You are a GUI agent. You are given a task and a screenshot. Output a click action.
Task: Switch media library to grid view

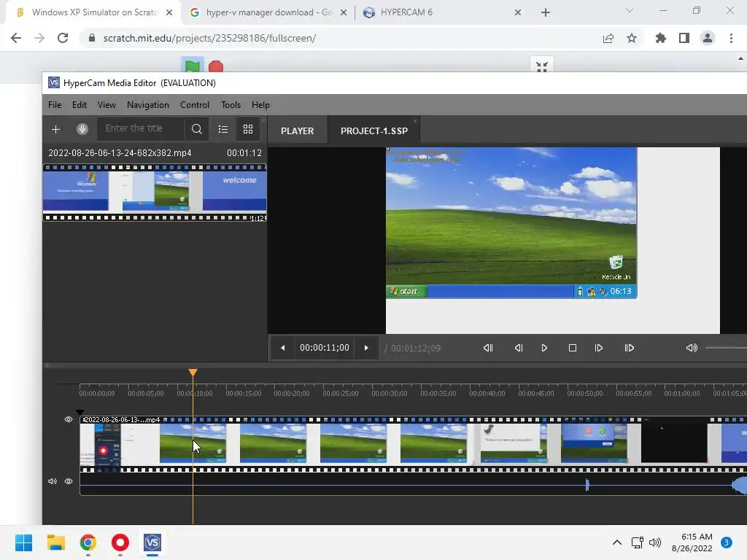point(248,129)
